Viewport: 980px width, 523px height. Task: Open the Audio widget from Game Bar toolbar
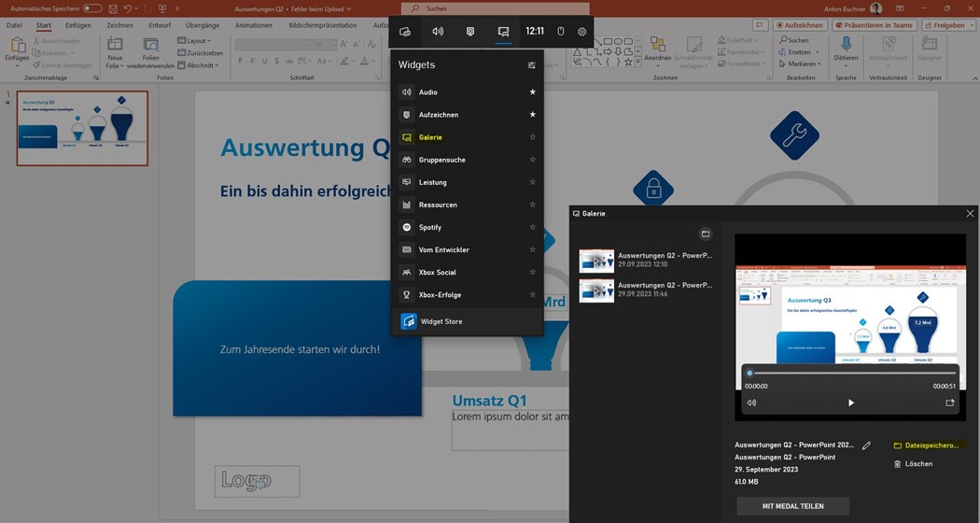coord(438,31)
